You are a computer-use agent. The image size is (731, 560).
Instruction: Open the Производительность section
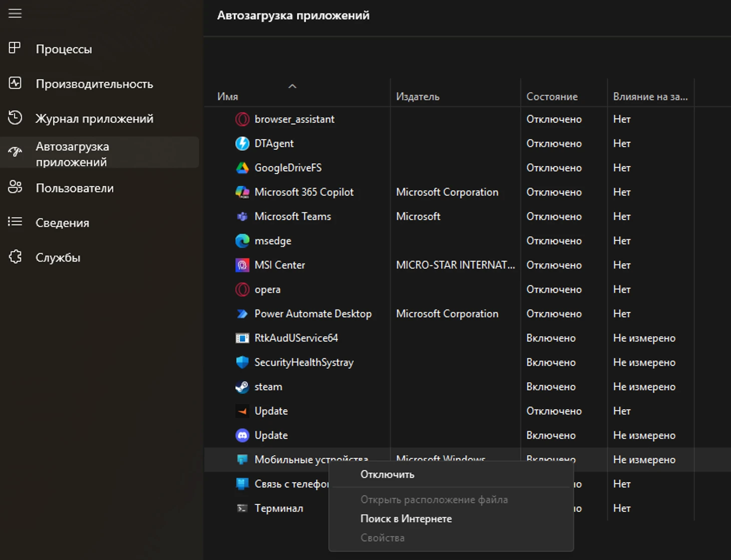point(94,84)
